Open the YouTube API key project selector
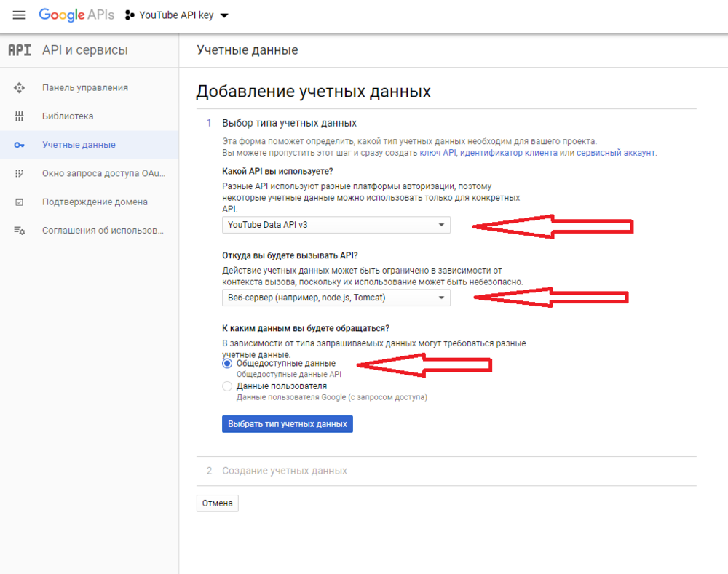728x574 pixels. click(x=177, y=15)
